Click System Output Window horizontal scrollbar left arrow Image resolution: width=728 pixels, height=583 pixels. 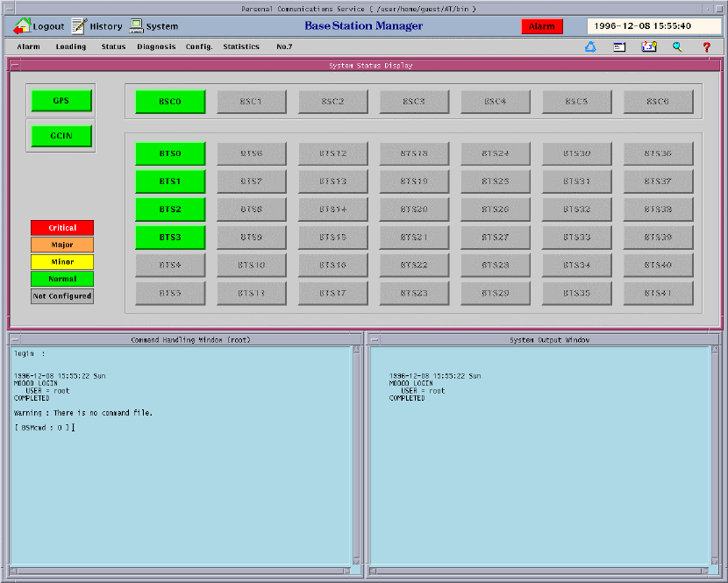tap(374, 571)
